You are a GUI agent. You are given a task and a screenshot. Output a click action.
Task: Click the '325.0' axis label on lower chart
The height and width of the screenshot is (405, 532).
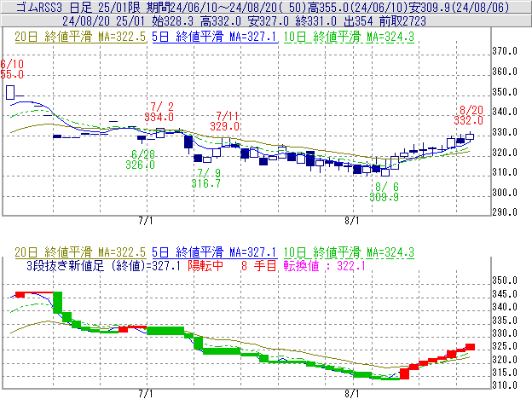(505, 346)
